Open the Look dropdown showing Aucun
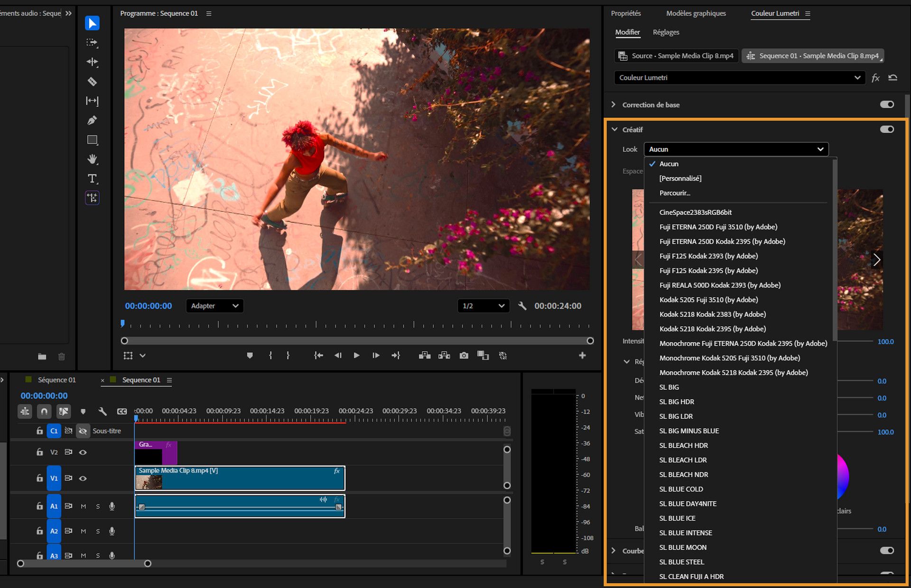 [736, 149]
